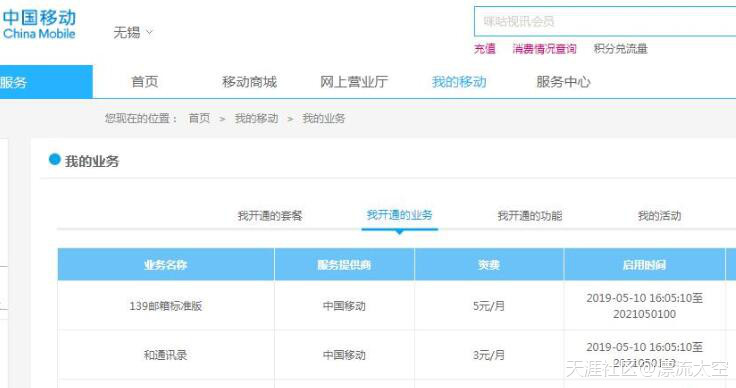Click the 我的移动 breadcrumb link
Image resolution: width=736 pixels, height=388 pixels.
click(x=256, y=118)
